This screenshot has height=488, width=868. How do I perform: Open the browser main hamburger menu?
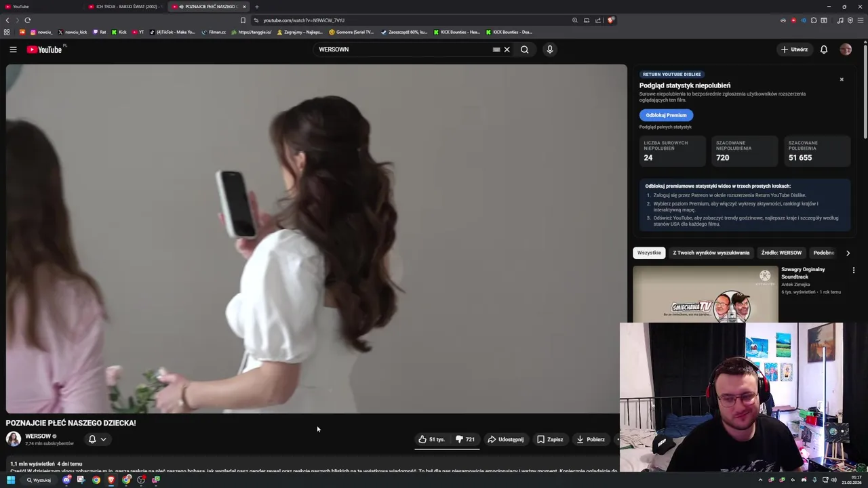coord(861,20)
